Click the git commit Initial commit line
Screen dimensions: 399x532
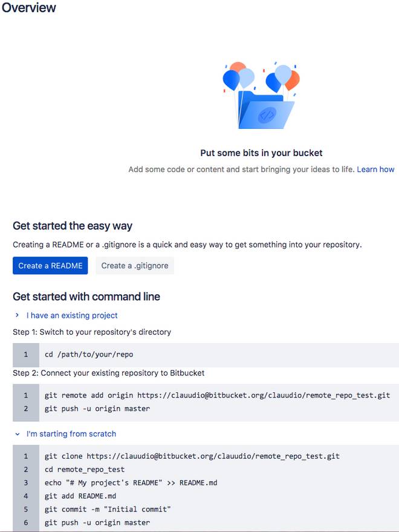coord(108,509)
